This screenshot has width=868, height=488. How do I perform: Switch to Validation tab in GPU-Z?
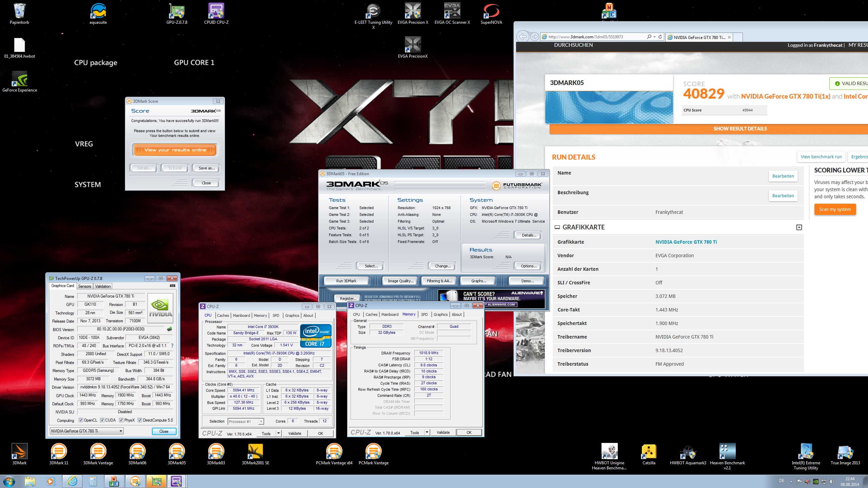coord(103,286)
